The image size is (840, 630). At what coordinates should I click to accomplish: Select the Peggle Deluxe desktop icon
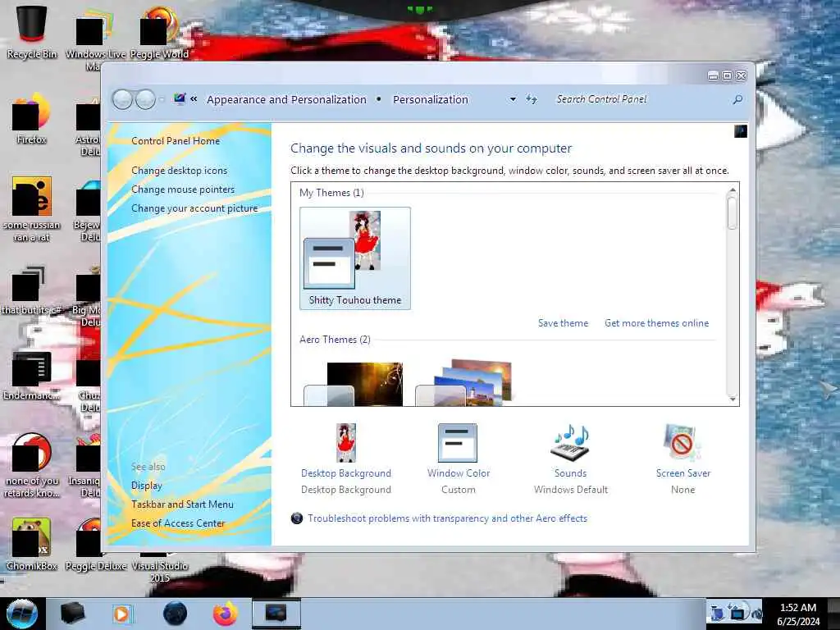95,543
